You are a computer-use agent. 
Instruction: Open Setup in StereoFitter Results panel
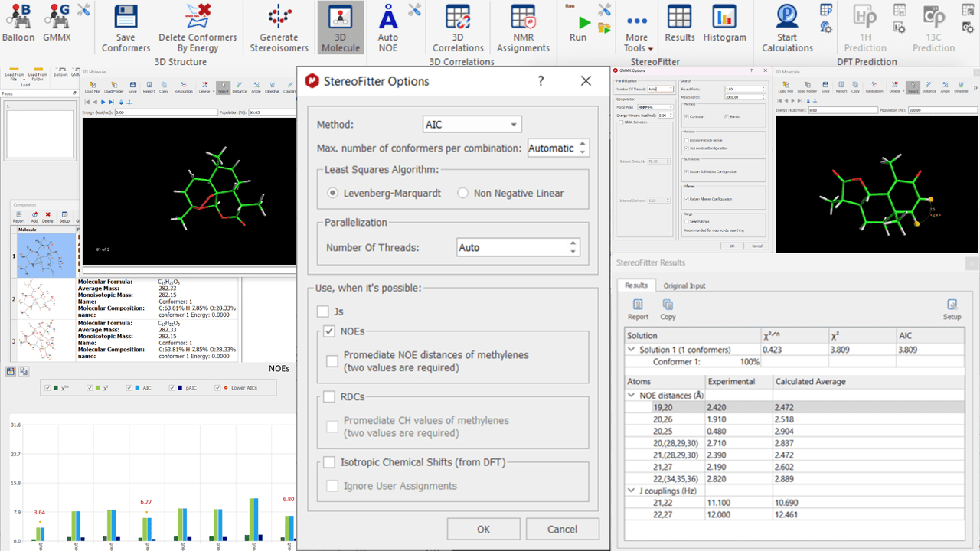click(x=952, y=309)
